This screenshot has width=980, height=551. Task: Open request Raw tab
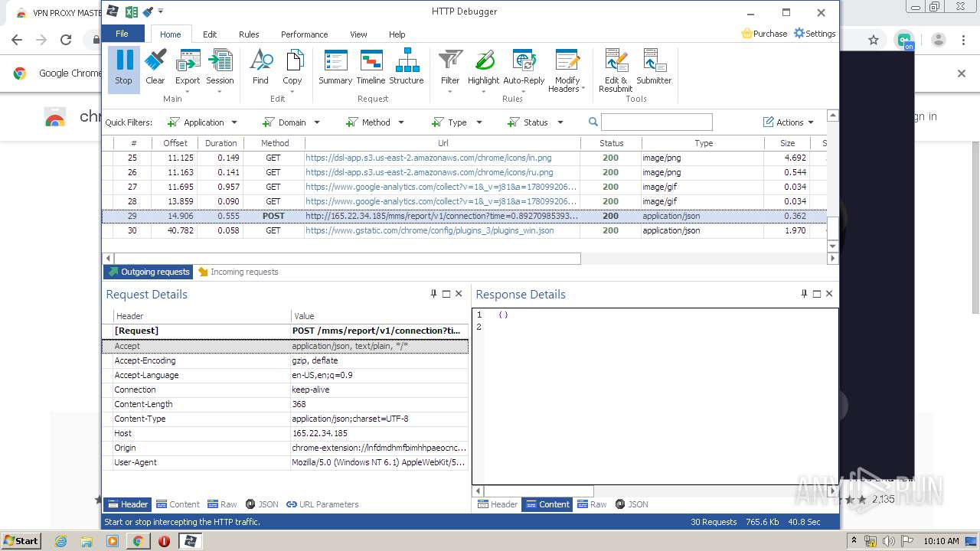click(x=222, y=504)
